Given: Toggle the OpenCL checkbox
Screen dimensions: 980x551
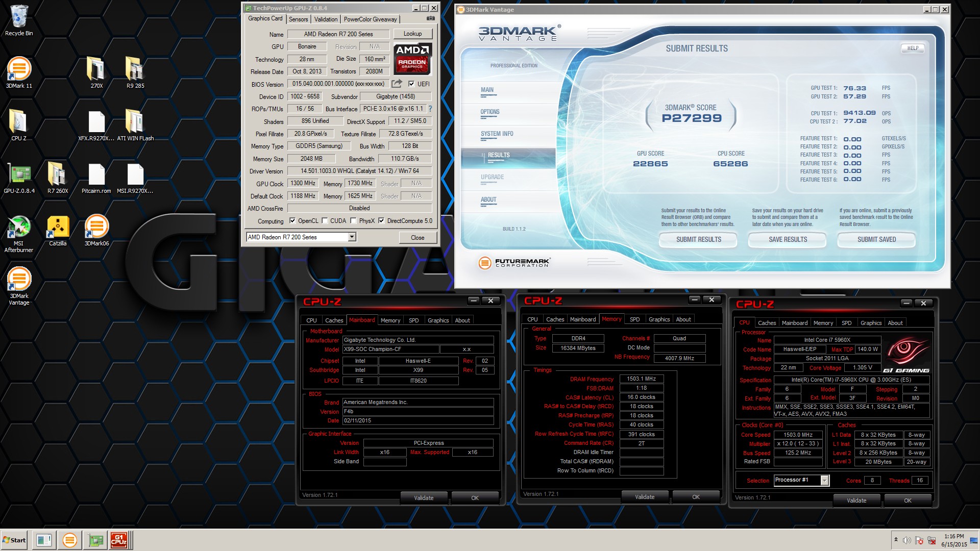Looking at the screenshot, I should [x=292, y=221].
